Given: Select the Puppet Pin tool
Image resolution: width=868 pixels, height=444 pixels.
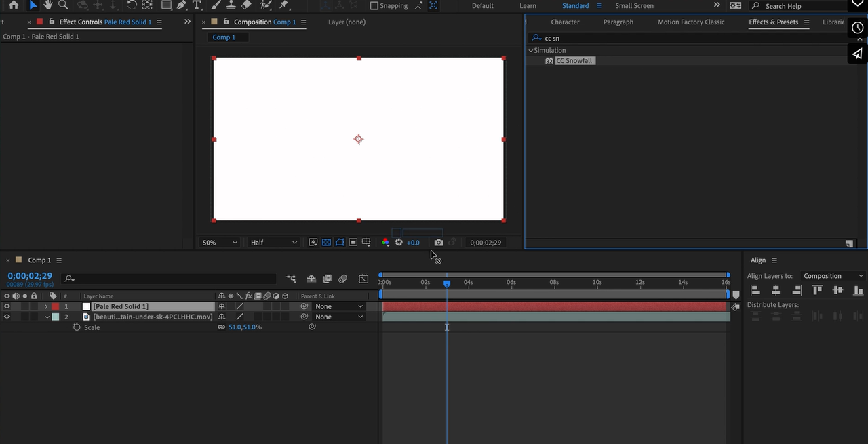Looking at the screenshot, I should tap(284, 5).
